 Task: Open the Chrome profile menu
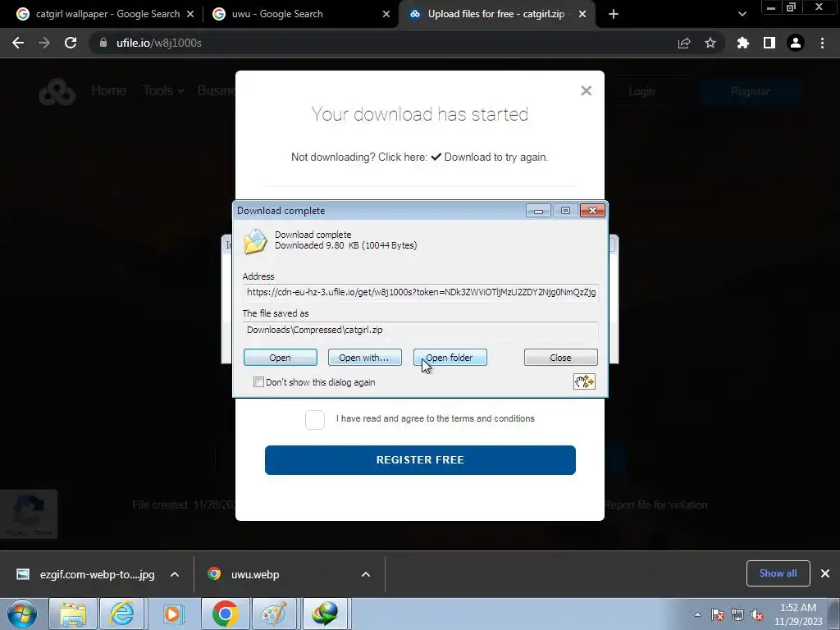click(796, 43)
